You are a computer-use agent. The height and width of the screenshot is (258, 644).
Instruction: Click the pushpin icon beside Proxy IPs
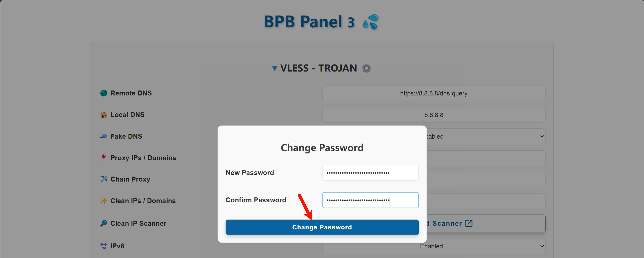pyautogui.click(x=104, y=157)
